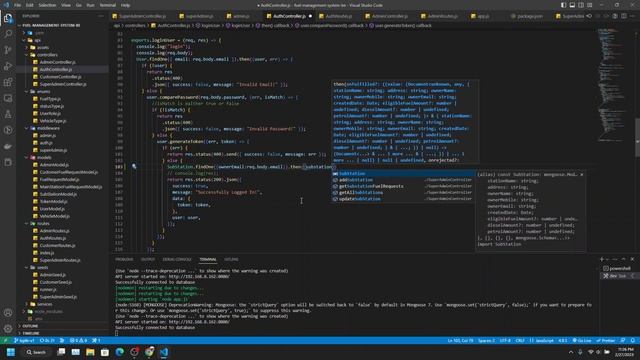Switch to the package.json editor tab

(x=529, y=16)
